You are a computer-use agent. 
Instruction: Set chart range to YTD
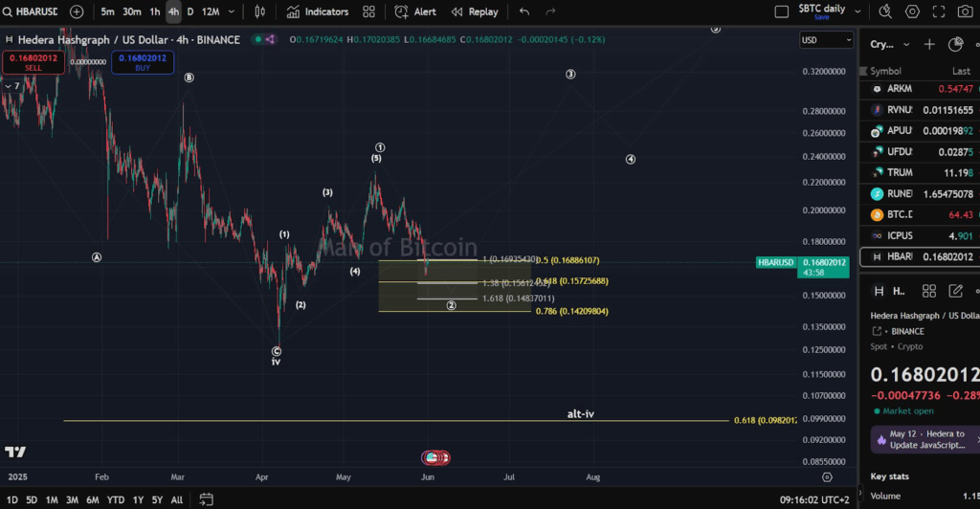pyautogui.click(x=116, y=499)
